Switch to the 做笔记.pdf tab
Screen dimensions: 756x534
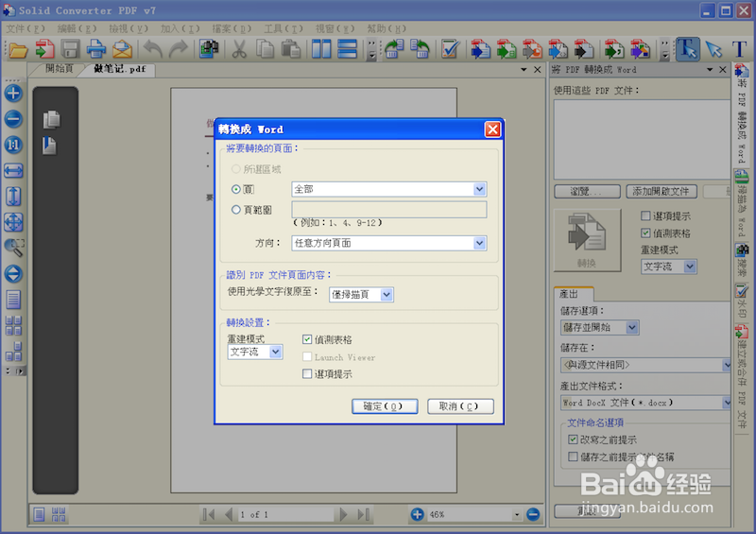pyautogui.click(x=120, y=69)
